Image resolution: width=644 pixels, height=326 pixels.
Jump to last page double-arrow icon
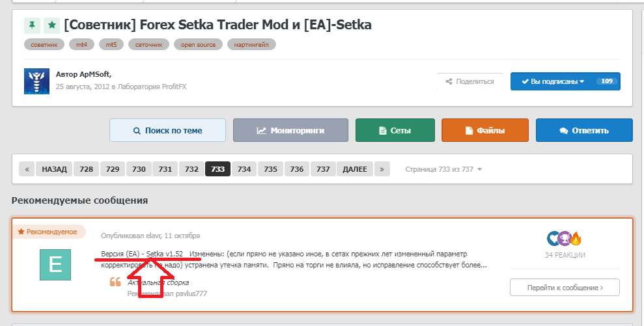tap(382, 169)
